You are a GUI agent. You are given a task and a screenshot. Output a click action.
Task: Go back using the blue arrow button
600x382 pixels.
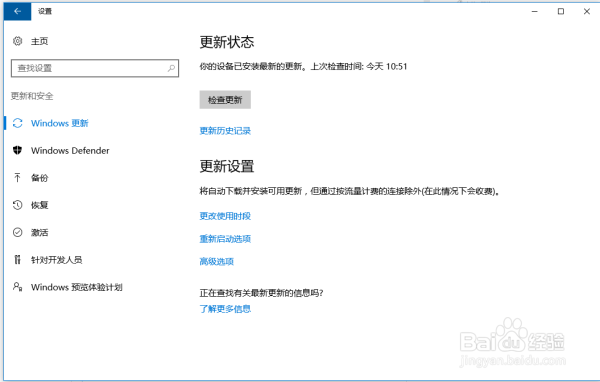(18, 11)
